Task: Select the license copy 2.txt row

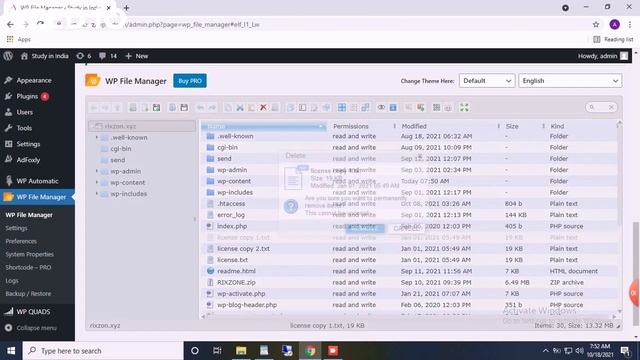Action: [409, 249]
